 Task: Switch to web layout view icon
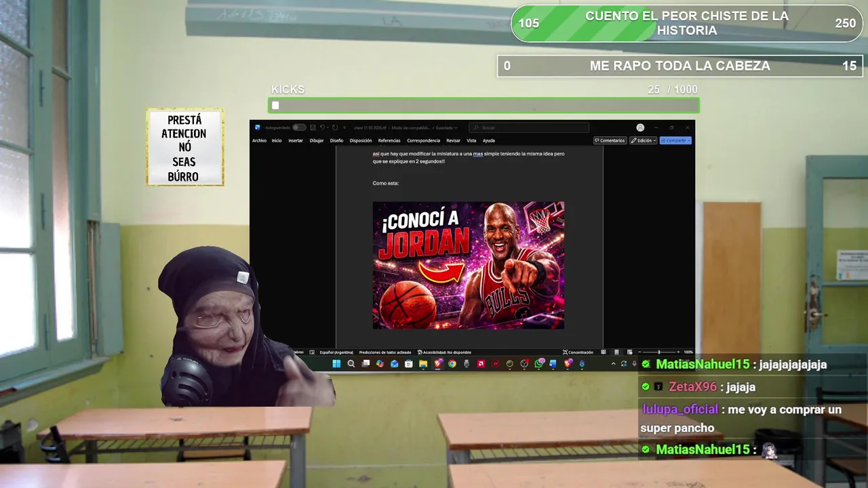coord(629,352)
